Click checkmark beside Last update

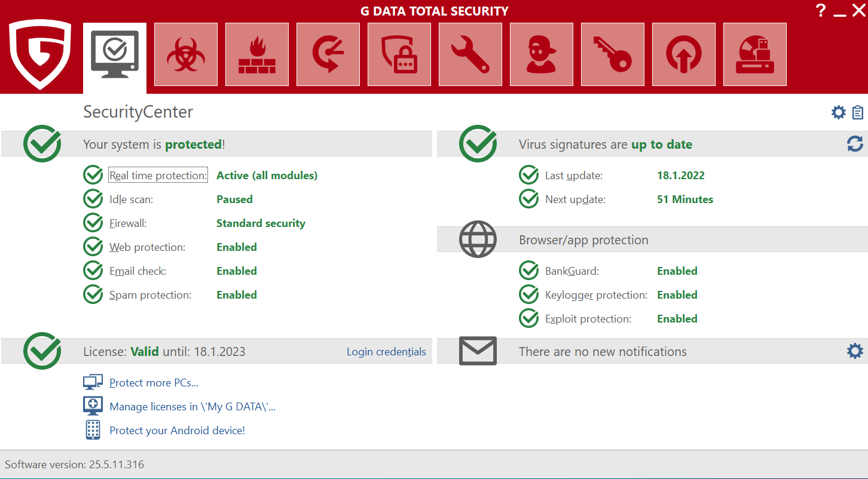coord(529,175)
